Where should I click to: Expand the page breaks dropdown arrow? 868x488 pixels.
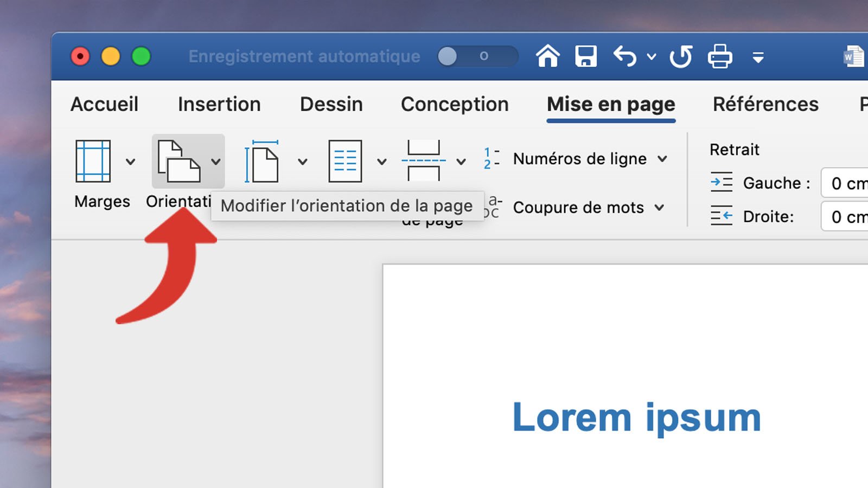[461, 162]
